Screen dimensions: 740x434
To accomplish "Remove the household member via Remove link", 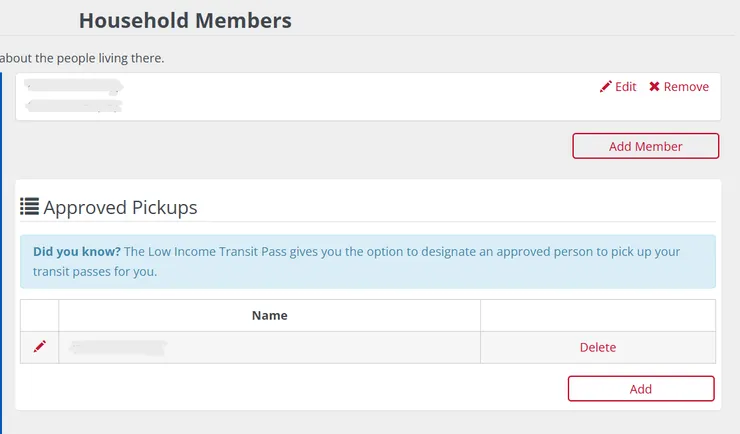I will point(686,87).
